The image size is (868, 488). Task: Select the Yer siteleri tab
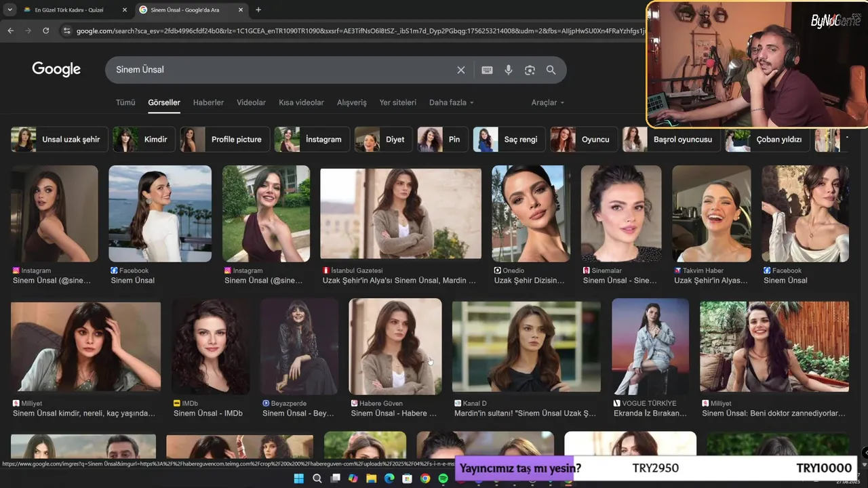[x=397, y=102]
